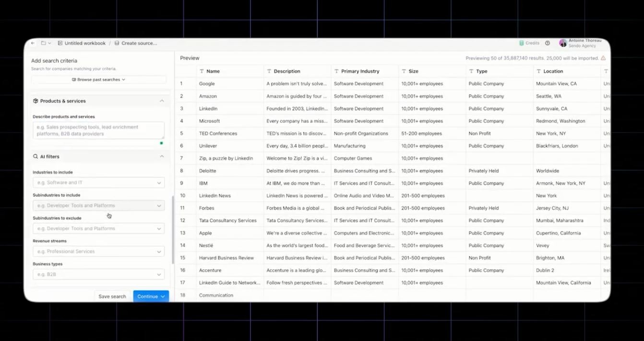Select the Unilever name cell
The width and height of the screenshot is (644, 341).
(x=230, y=146)
